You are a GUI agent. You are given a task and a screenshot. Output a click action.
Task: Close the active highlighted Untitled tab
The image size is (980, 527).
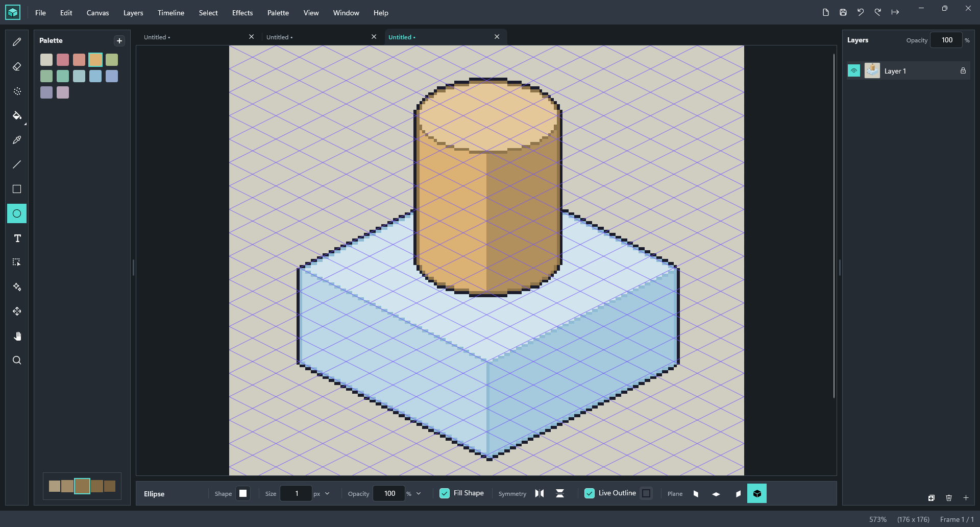[497, 37]
